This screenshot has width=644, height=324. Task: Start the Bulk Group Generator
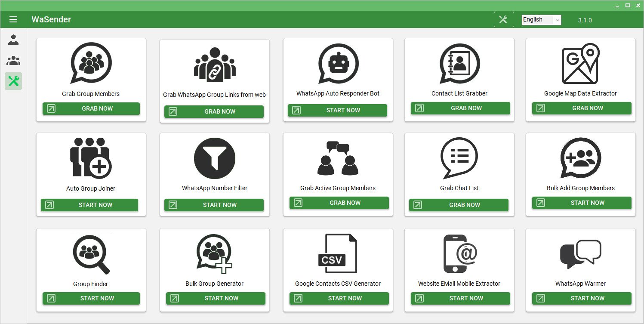pyautogui.click(x=216, y=298)
